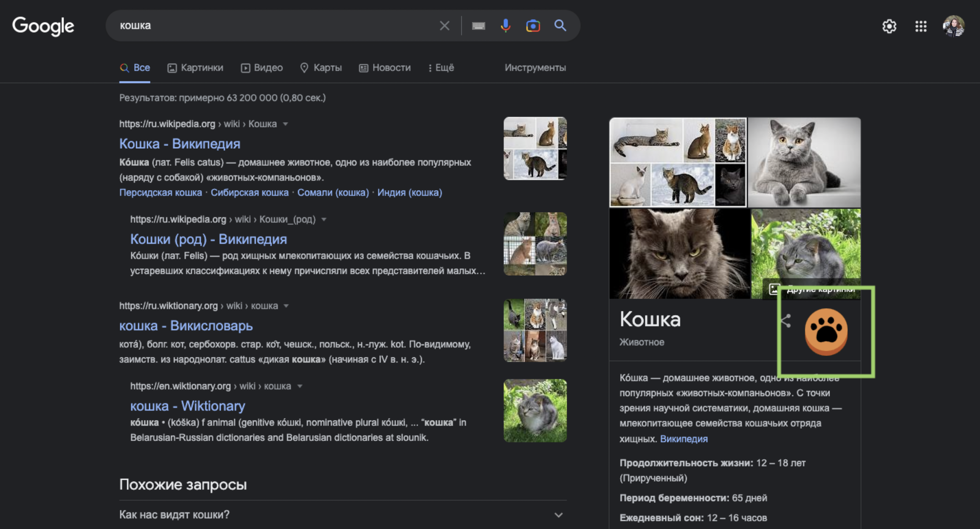Switch to the Новости tab
Image resolution: width=980 pixels, height=529 pixels.
[x=385, y=68]
